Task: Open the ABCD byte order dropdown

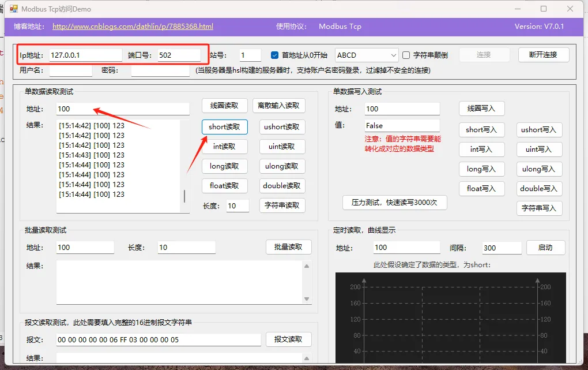Action: click(x=367, y=55)
